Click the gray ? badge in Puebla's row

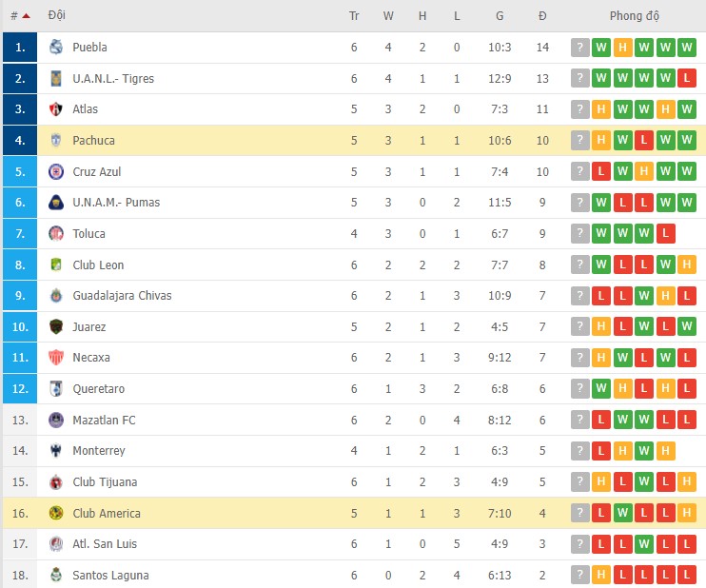[579, 48]
